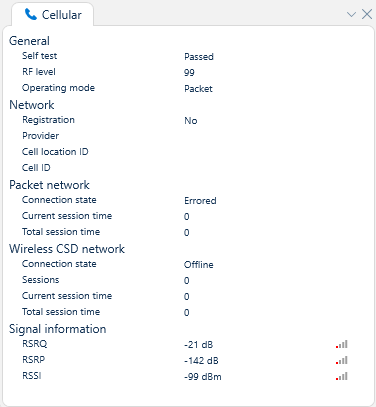The image size is (376, 407).
Task: Click the -142 dB RSRP value
Action: click(201, 361)
